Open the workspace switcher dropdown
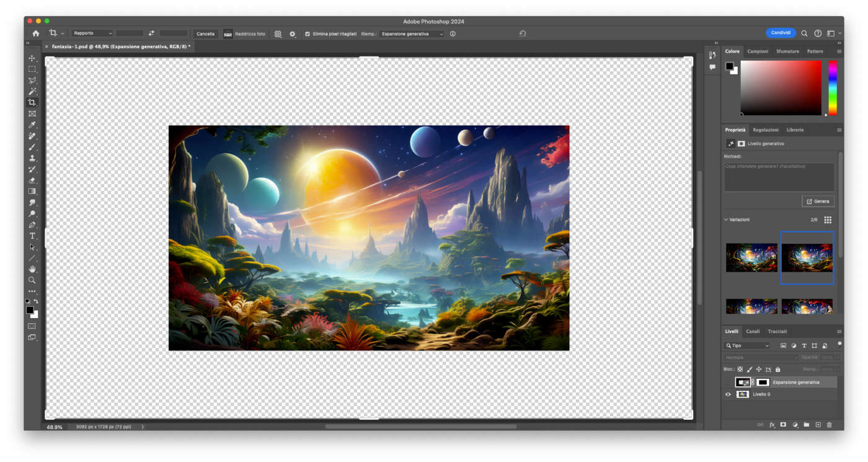The height and width of the screenshot is (462, 868). click(833, 33)
